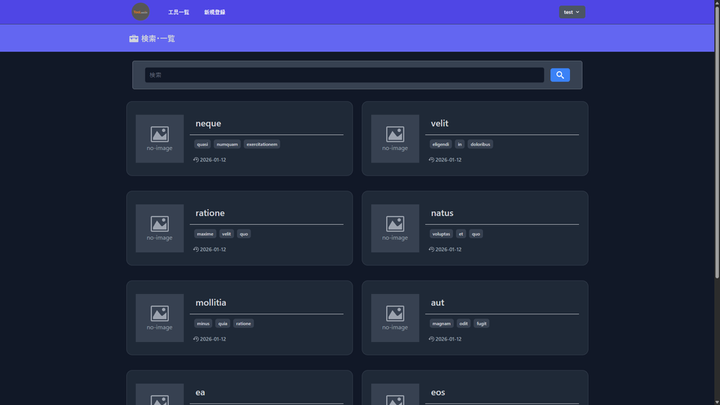This screenshot has width=720, height=405.
Task: Open the ratione card's no-image thumbnail
Action: click(x=159, y=228)
